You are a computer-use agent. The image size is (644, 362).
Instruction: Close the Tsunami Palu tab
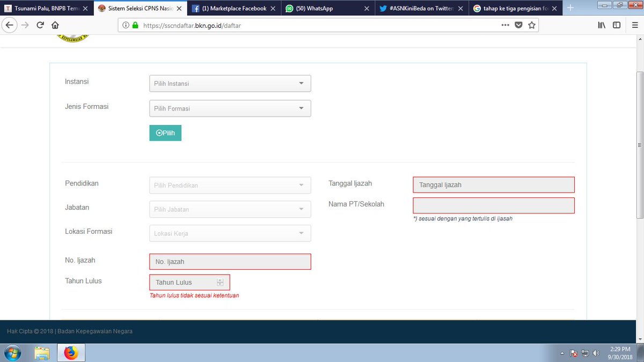click(85, 9)
